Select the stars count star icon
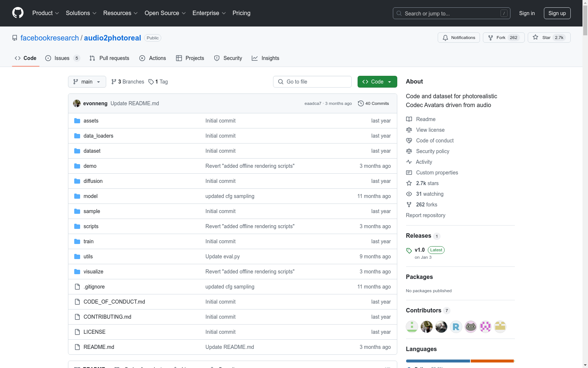The width and height of the screenshot is (588, 368). point(409,183)
